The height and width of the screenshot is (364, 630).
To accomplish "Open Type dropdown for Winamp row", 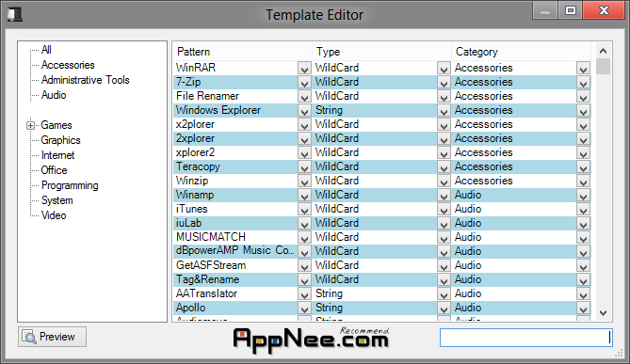I will pos(444,195).
